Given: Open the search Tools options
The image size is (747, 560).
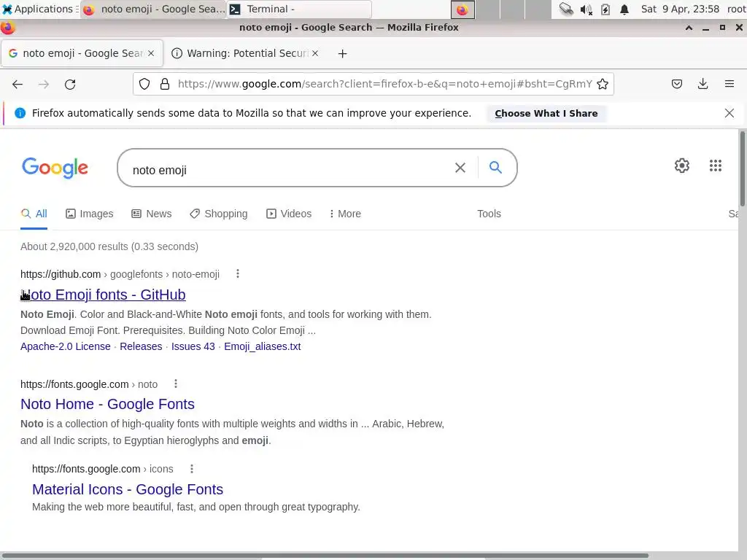Looking at the screenshot, I should pyautogui.click(x=489, y=214).
